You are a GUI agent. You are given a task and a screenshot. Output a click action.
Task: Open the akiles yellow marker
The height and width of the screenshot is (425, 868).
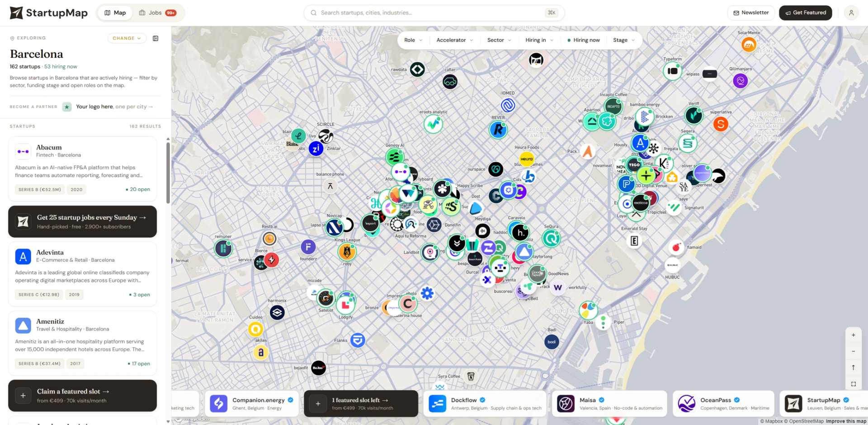point(261,352)
